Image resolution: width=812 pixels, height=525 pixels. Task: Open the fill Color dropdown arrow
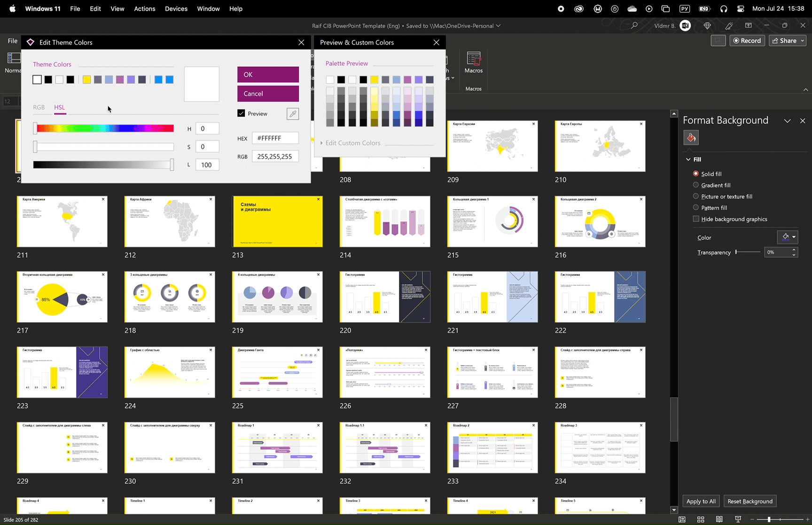click(794, 237)
